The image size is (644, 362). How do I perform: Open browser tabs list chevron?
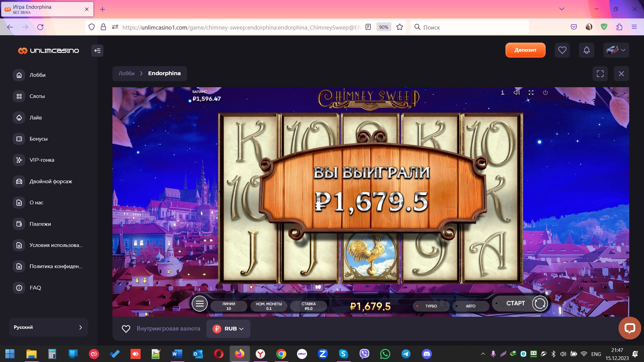coord(561,9)
